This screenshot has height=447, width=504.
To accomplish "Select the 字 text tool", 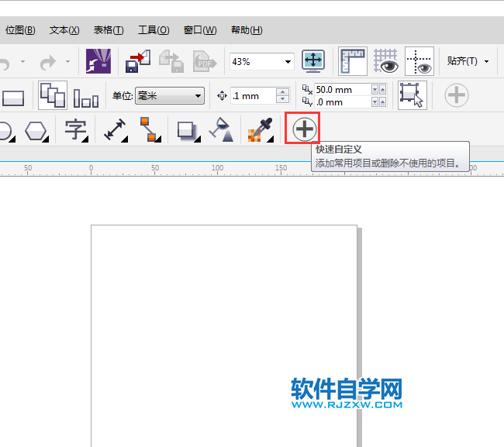I will (x=76, y=129).
